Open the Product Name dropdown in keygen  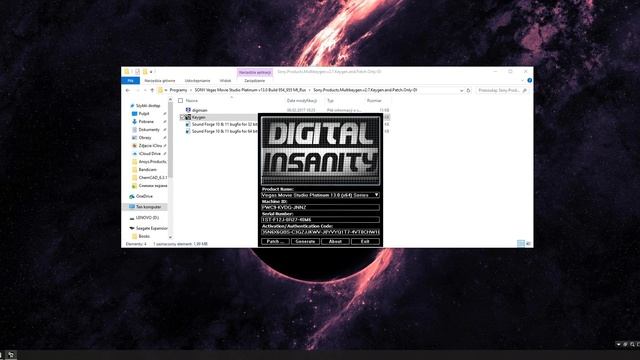376,195
